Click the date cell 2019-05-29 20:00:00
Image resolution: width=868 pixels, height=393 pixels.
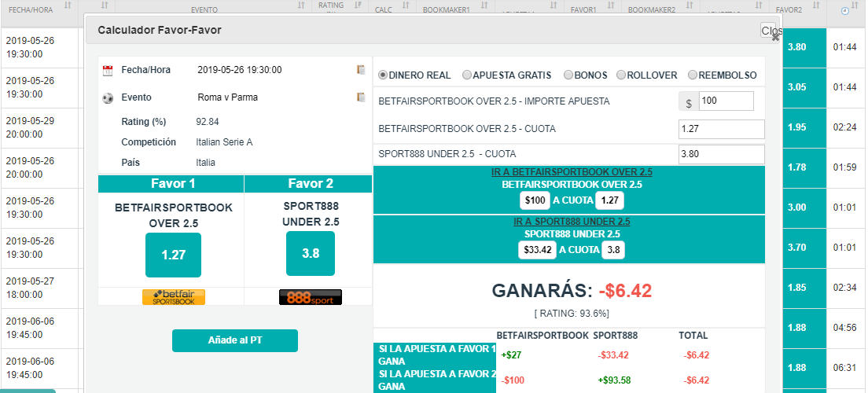pyautogui.click(x=40, y=127)
